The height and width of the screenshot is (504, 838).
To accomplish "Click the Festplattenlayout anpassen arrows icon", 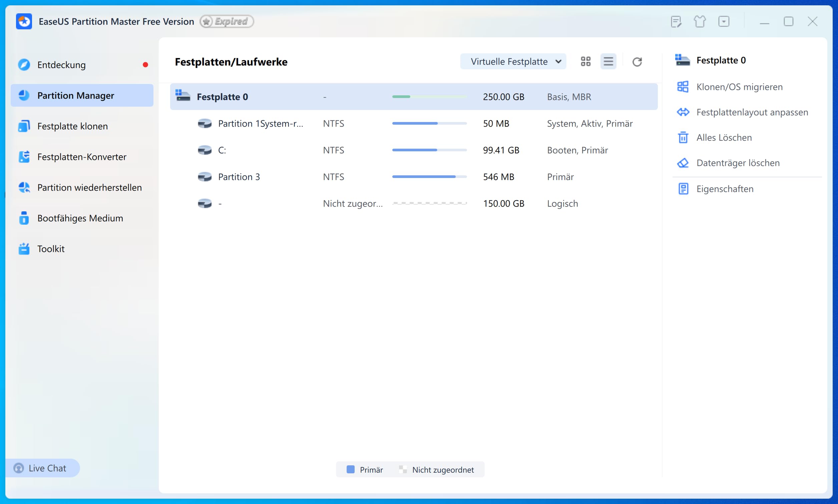I will (683, 112).
